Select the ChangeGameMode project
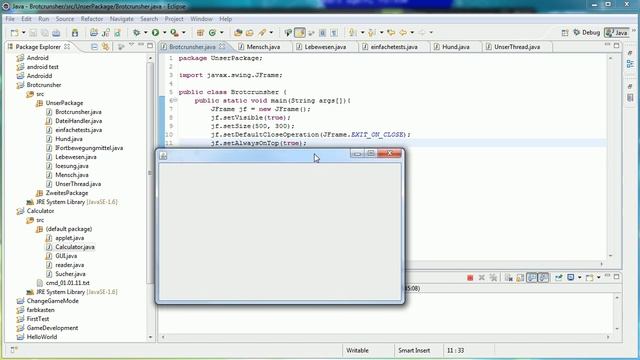This screenshot has width=640, height=360. point(52,301)
